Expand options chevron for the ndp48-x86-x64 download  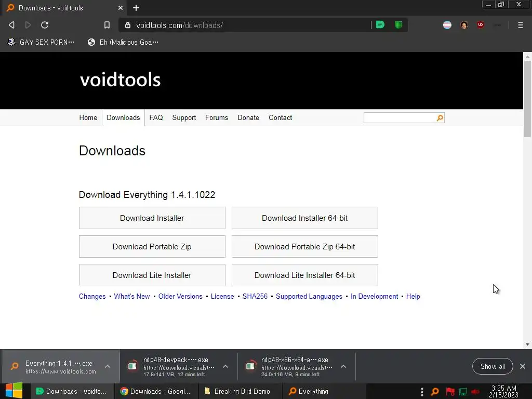point(343,366)
